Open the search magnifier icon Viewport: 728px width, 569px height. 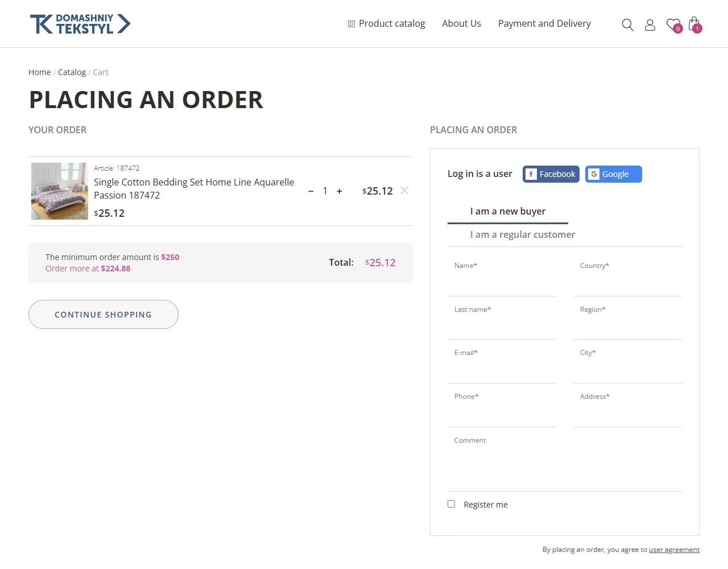point(627,24)
